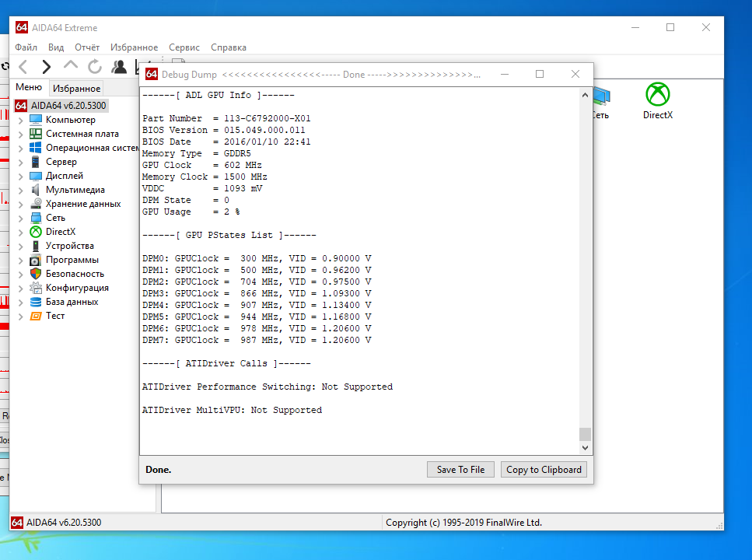Select the Сервер server icon

click(36, 162)
